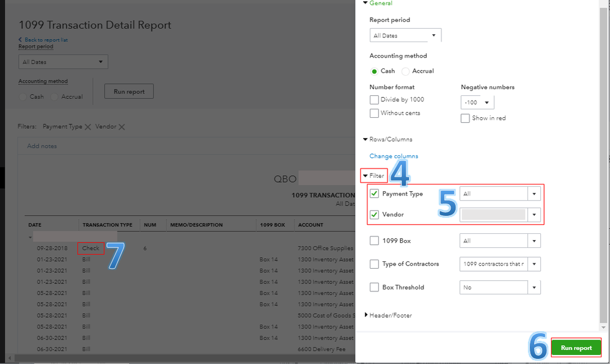Expand the Header/Footer section
Screen dimensions: 610x364
coord(366,315)
